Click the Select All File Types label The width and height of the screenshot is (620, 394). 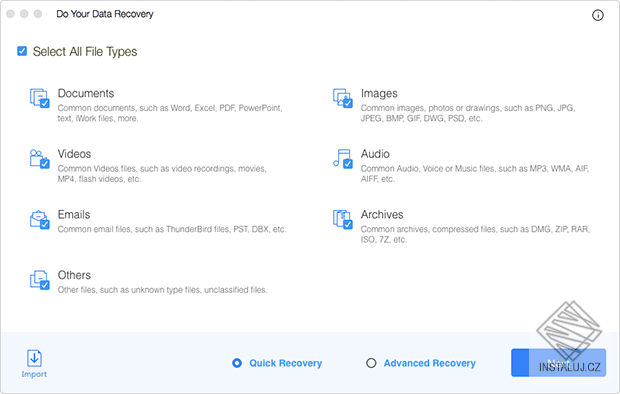(x=85, y=52)
